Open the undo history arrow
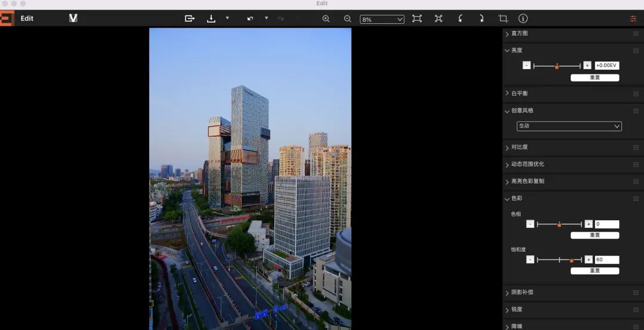The image size is (644, 330). [x=266, y=18]
